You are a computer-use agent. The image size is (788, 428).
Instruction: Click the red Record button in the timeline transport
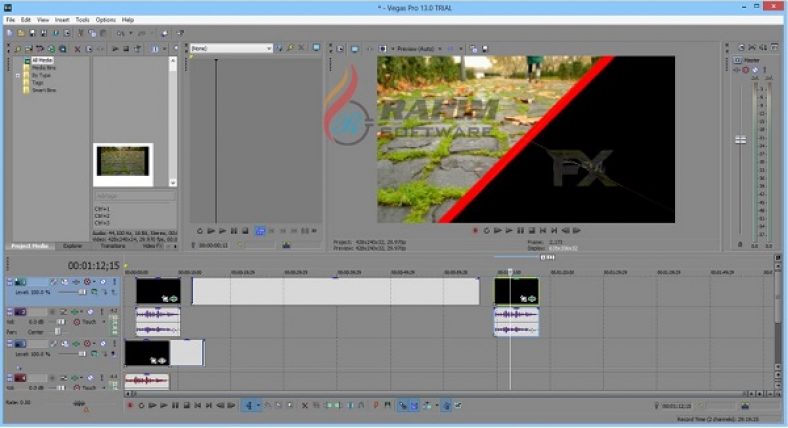click(129, 405)
